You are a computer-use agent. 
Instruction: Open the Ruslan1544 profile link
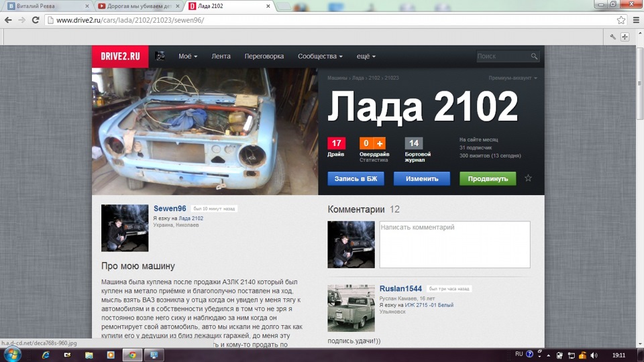[x=400, y=288]
